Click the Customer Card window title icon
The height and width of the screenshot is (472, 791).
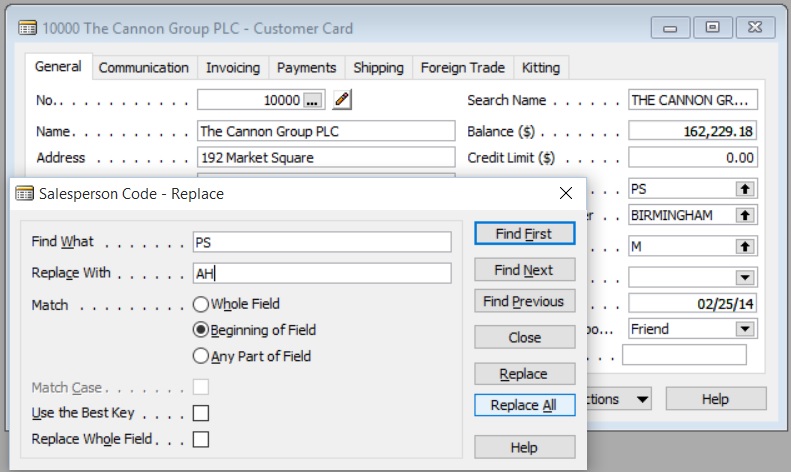pyautogui.click(x=27, y=29)
